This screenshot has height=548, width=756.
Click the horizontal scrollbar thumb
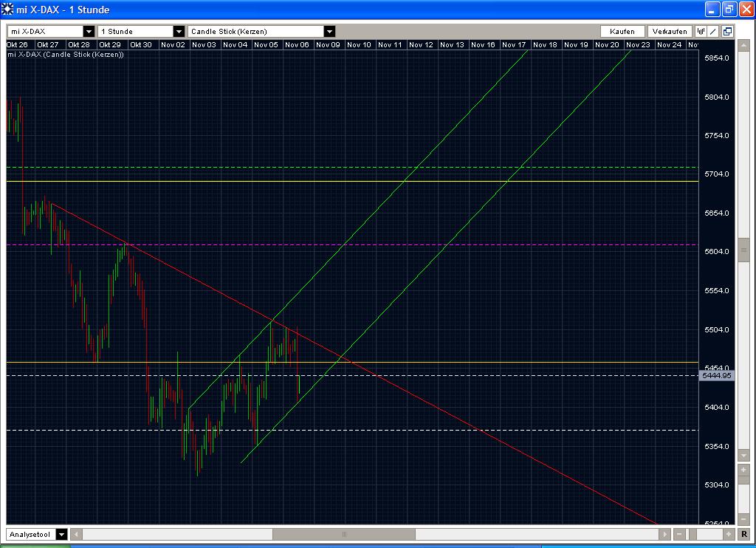(344, 534)
